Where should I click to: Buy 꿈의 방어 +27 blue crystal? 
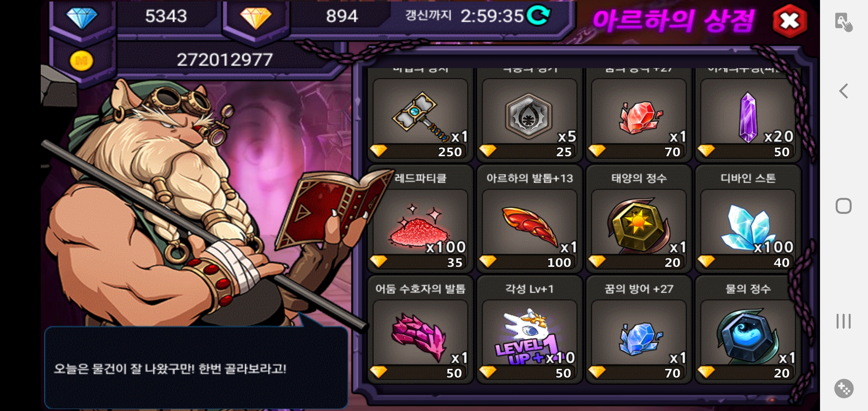(x=639, y=330)
